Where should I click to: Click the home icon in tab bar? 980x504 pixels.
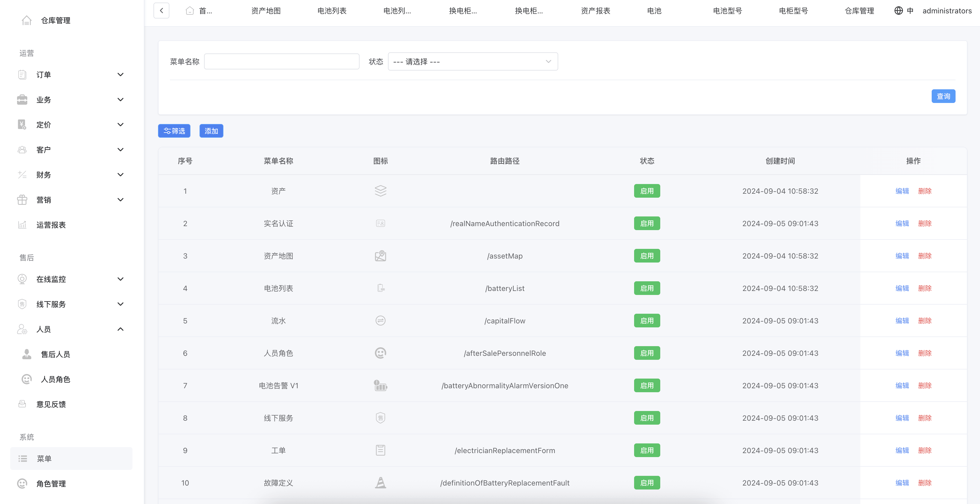pyautogui.click(x=190, y=11)
